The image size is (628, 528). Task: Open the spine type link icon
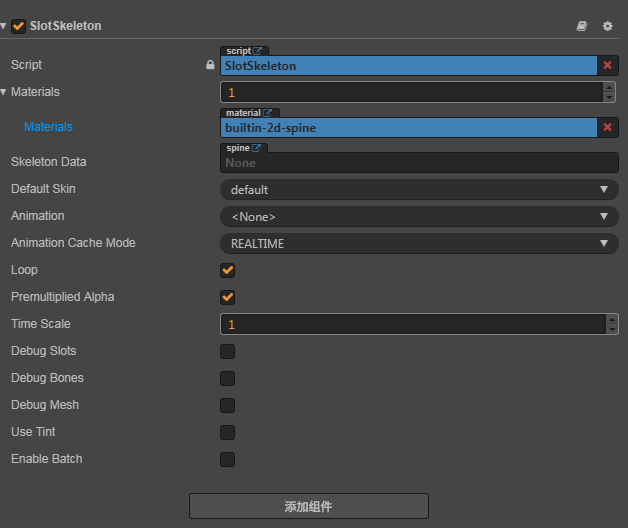[x=257, y=148]
